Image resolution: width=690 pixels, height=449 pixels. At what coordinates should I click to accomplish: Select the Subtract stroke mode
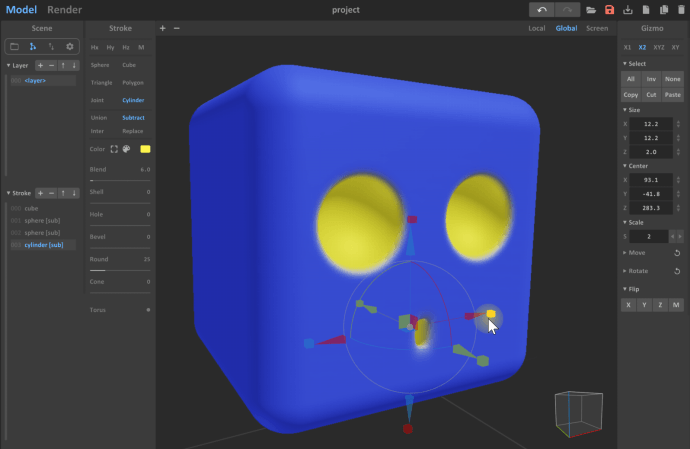tap(133, 117)
